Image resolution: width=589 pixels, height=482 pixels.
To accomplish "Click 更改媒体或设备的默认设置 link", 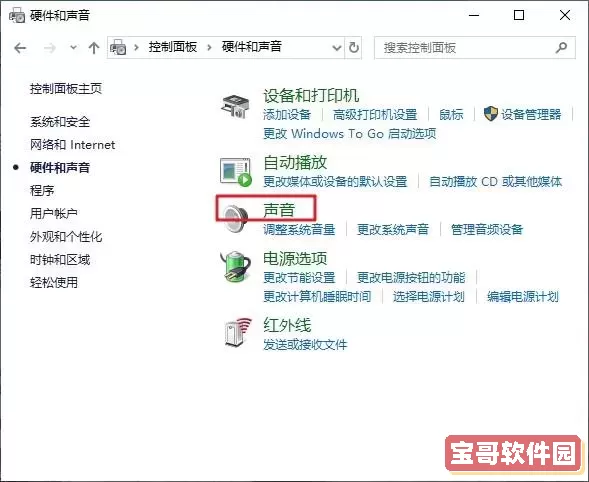I will (335, 181).
